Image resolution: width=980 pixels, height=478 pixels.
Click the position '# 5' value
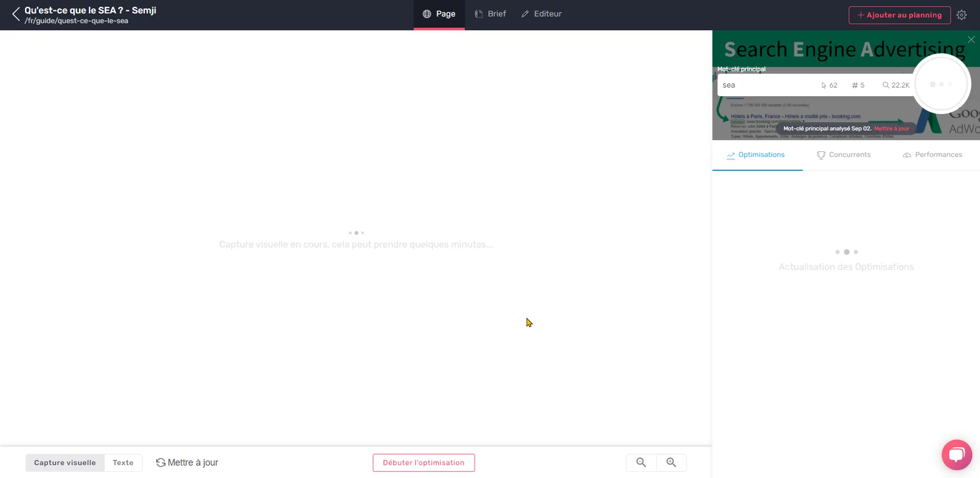pyautogui.click(x=858, y=85)
